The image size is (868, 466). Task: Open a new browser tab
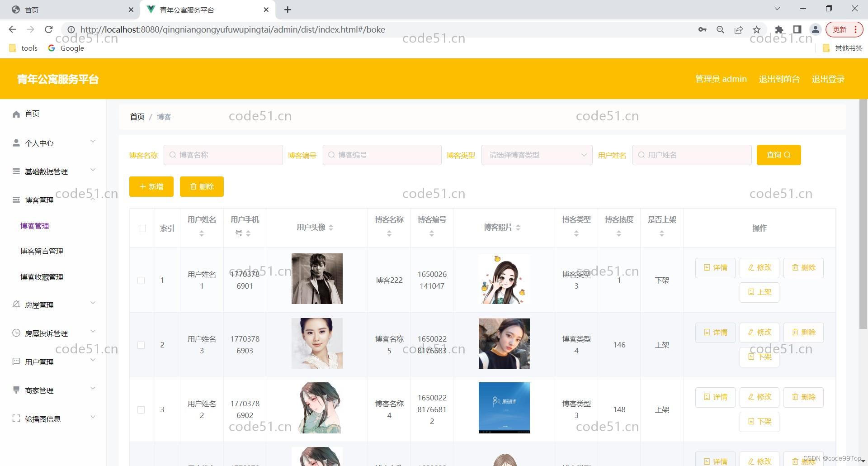288,10
